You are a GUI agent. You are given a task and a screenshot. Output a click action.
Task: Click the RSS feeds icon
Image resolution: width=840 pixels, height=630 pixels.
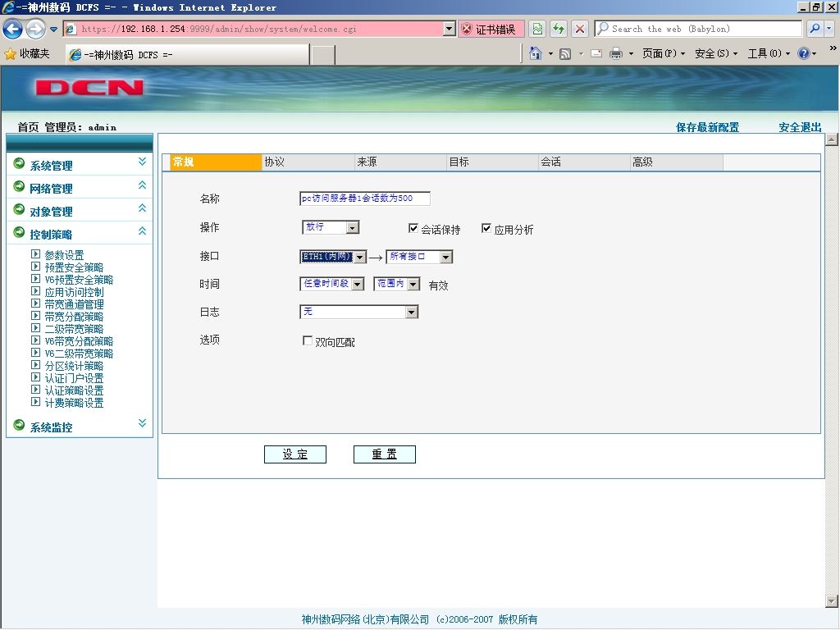[x=564, y=53]
